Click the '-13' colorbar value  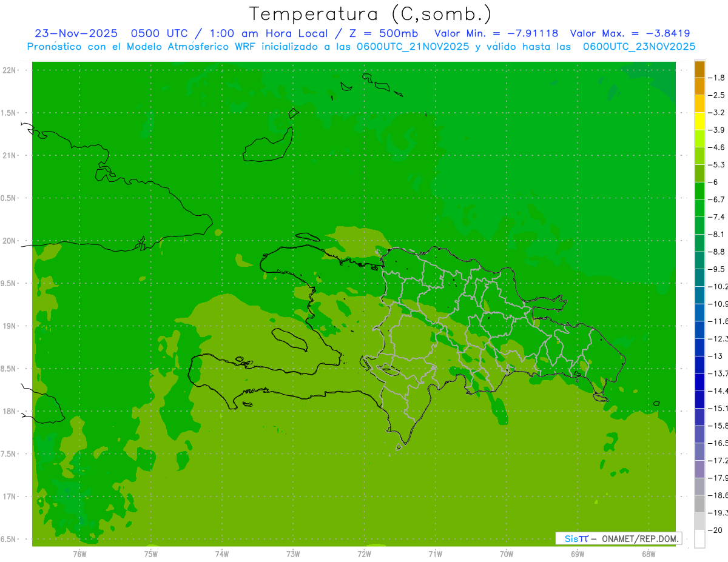point(715,356)
